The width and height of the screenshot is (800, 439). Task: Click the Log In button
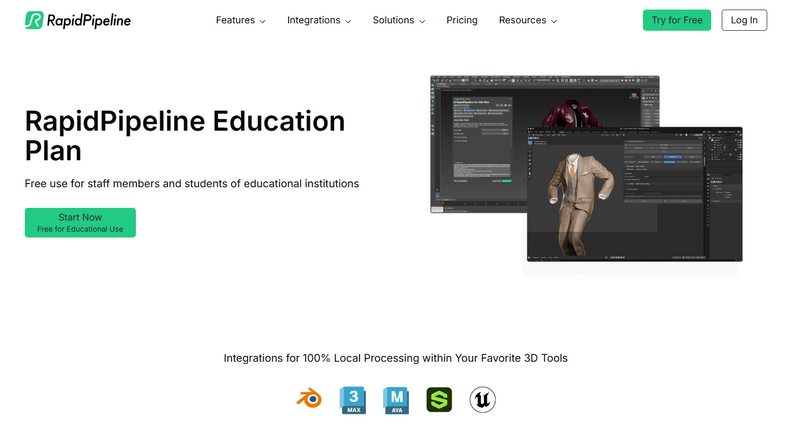[744, 20]
